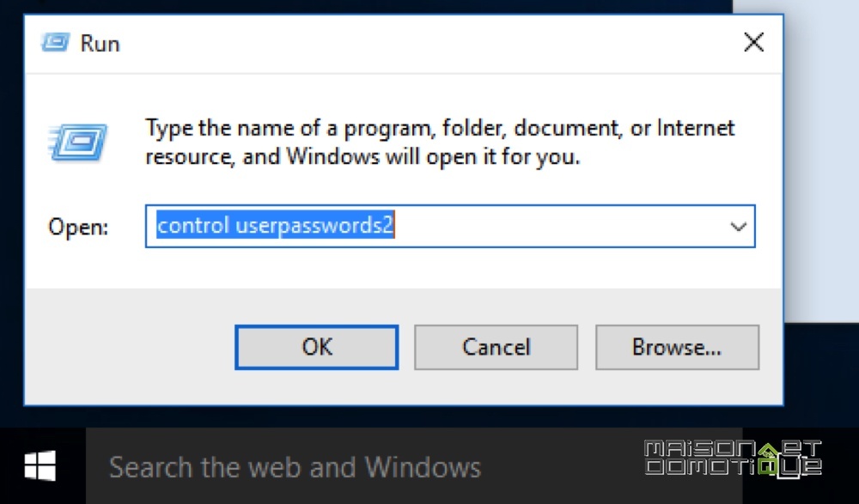
Task: Click the large Run icon beside the description
Action: (x=78, y=143)
